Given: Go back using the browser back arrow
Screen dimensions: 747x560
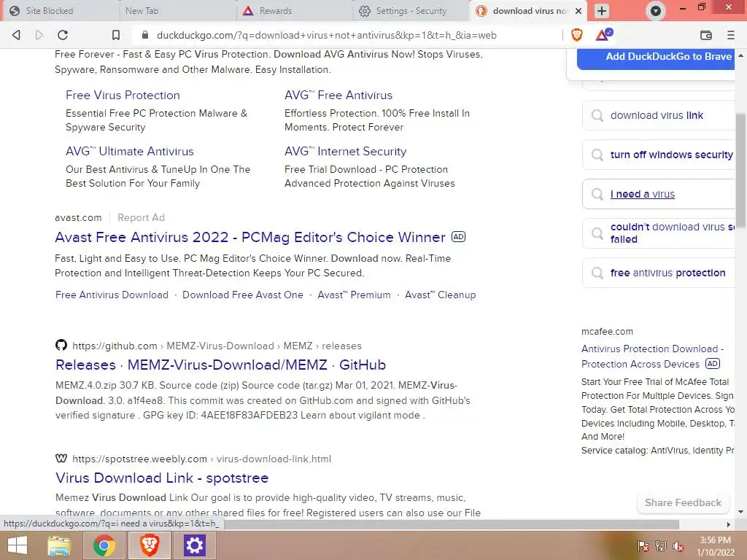Looking at the screenshot, I should tap(16, 35).
